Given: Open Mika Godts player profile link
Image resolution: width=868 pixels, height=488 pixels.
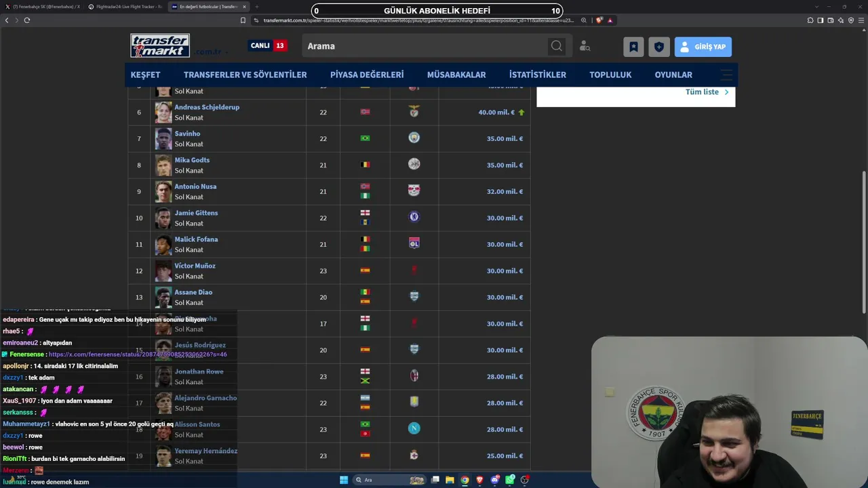Looking at the screenshot, I should click(192, 160).
